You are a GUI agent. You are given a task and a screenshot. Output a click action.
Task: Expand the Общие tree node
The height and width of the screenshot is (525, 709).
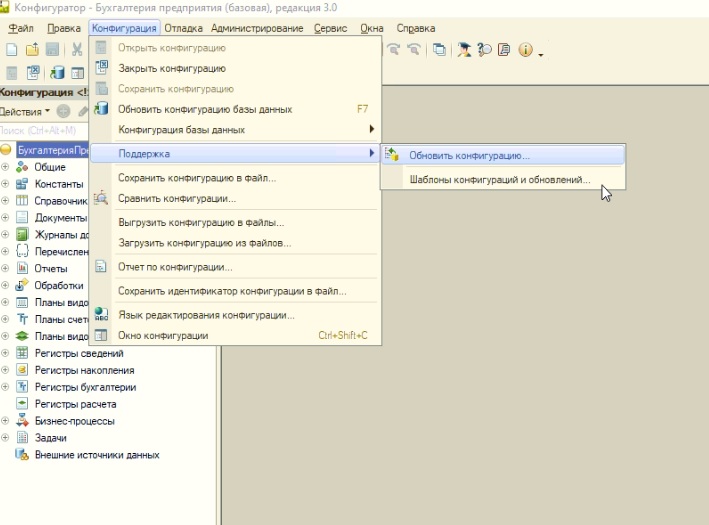5,167
